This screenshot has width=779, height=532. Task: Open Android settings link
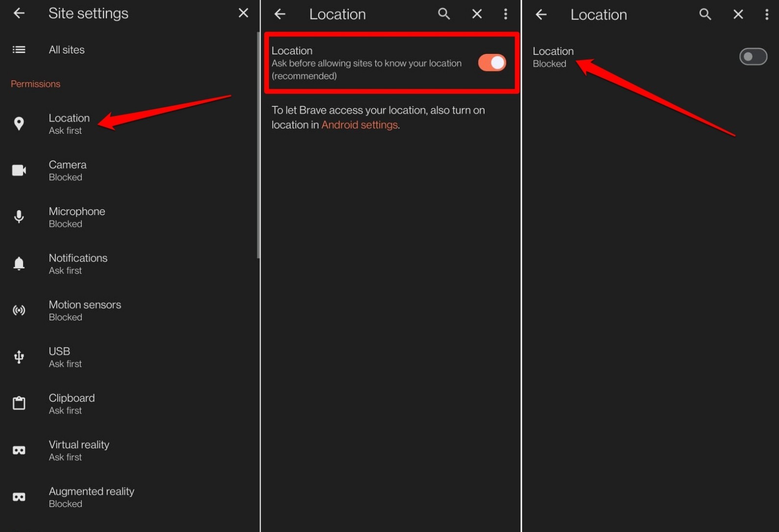[359, 125]
